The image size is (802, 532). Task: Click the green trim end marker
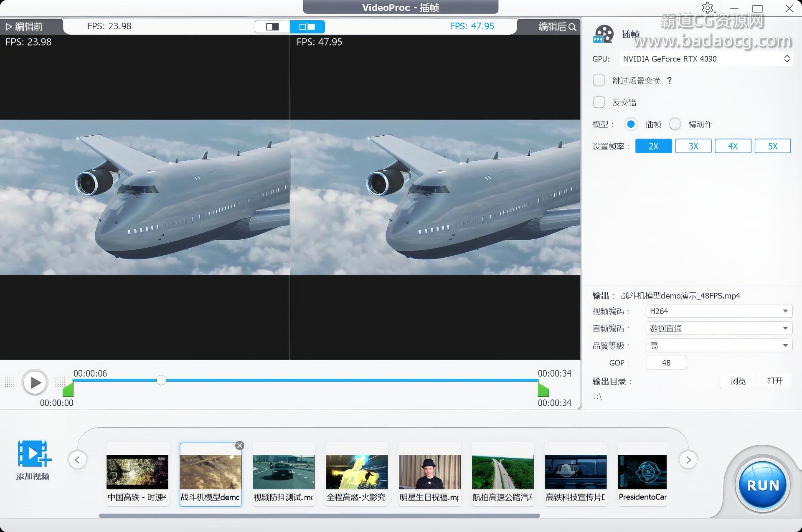pyautogui.click(x=543, y=389)
